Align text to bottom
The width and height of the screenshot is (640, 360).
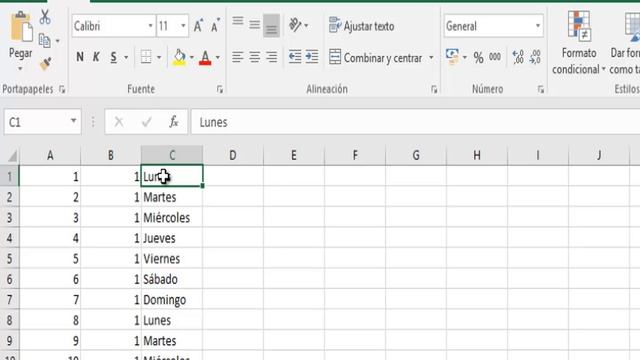(271, 26)
